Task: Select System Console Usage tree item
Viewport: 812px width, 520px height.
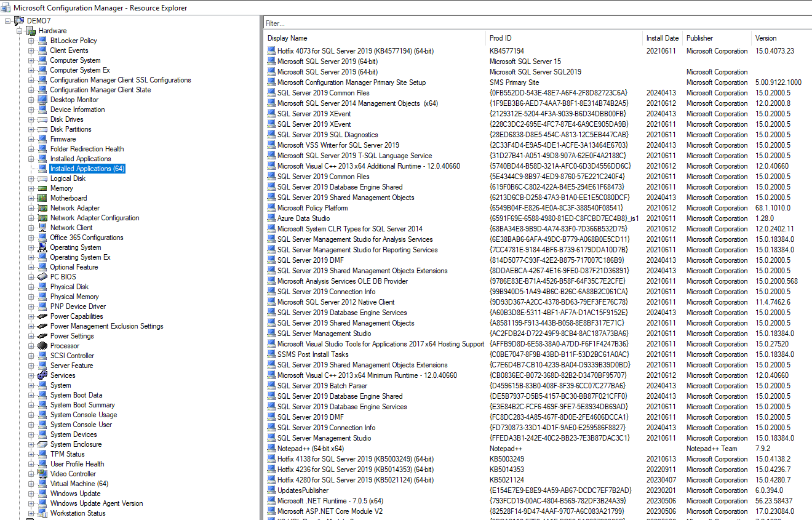Action: (x=83, y=415)
